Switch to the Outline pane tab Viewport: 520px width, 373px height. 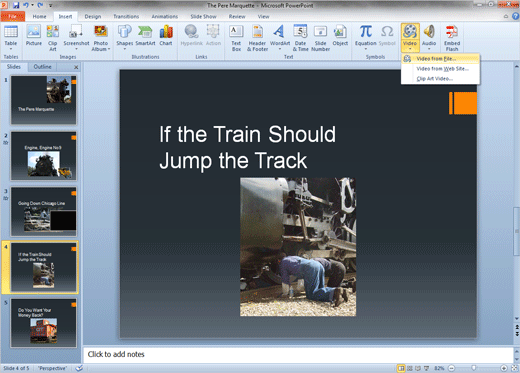[x=42, y=67]
